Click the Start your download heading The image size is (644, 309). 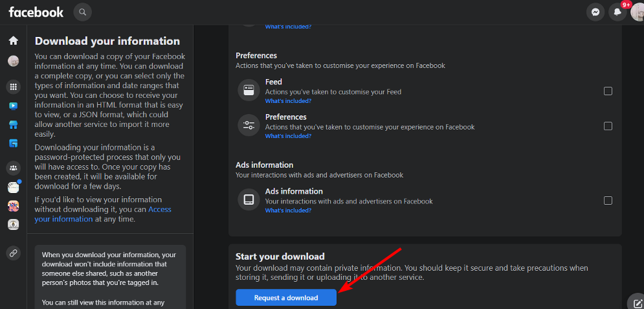[x=280, y=257]
